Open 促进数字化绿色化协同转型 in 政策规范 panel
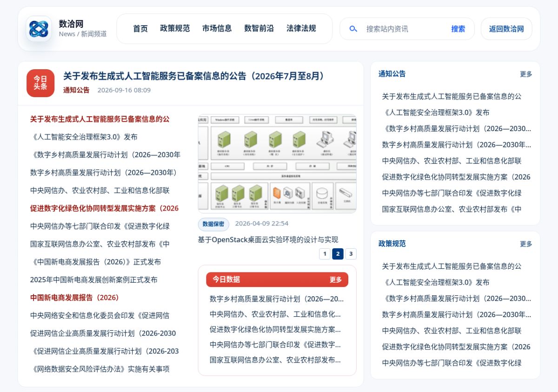 click(x=456, y=346)
